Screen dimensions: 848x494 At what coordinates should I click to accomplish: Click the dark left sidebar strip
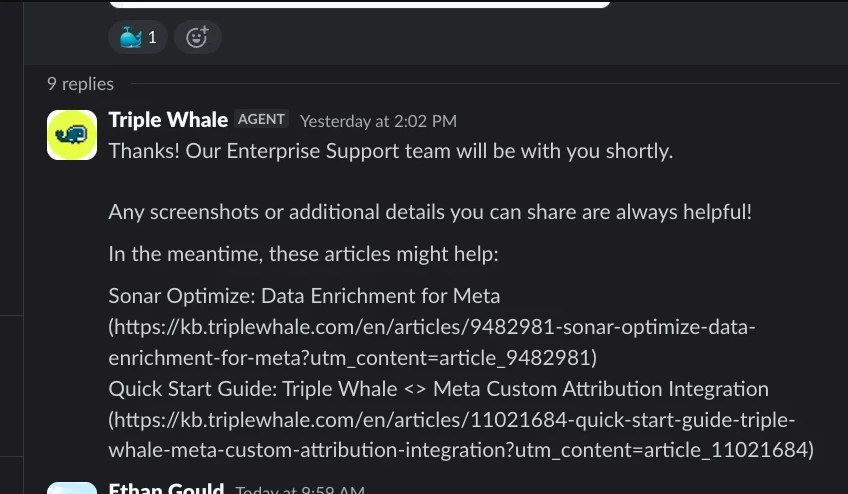pyautogui.click(x=11, y=247)
